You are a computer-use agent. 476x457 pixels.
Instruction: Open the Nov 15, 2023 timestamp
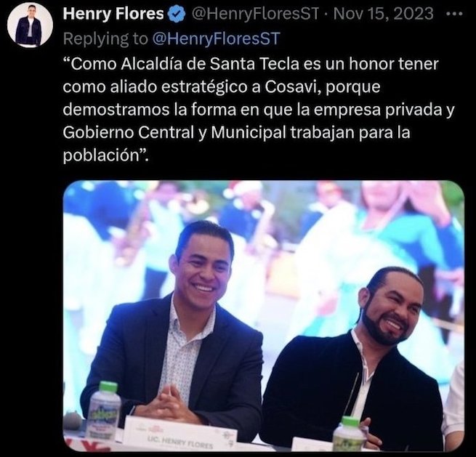click(384, 14)
